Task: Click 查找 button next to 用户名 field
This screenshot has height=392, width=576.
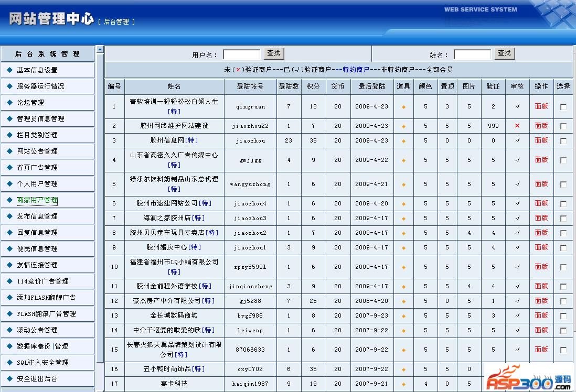Action: (274, 53)
